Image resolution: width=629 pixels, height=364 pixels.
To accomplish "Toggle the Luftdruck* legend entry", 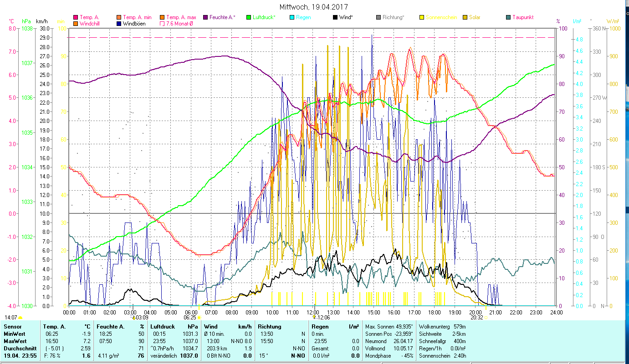I will 260,18.
